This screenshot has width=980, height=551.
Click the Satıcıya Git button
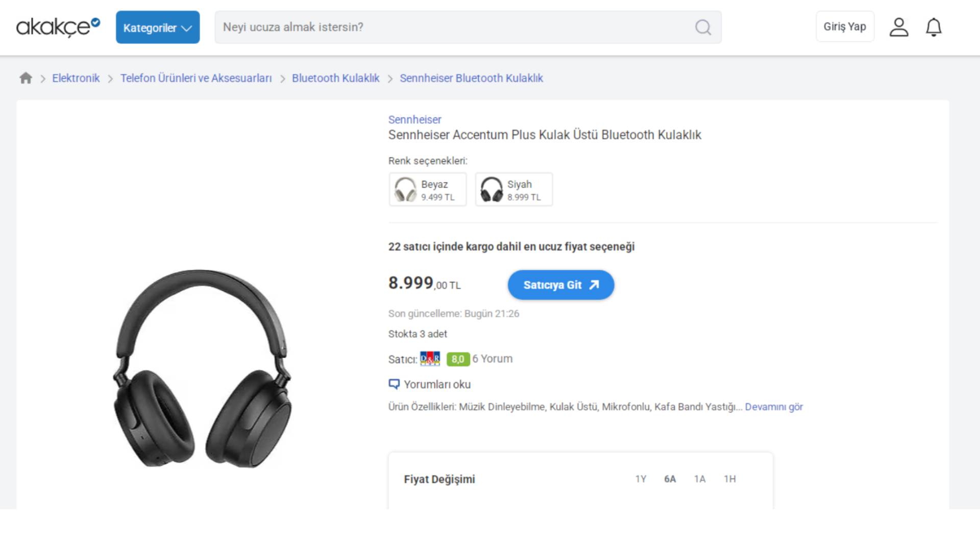(x=560, y=285)
